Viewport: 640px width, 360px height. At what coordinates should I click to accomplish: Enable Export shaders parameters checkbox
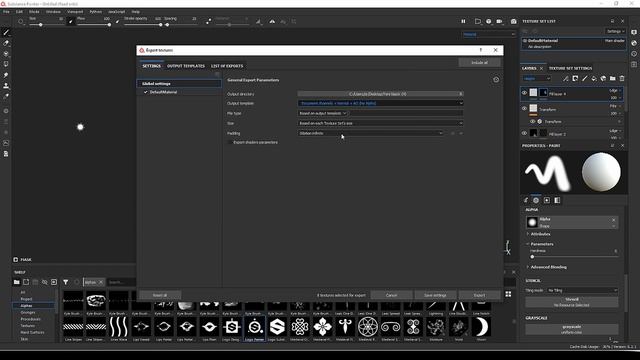click(230, 142)
